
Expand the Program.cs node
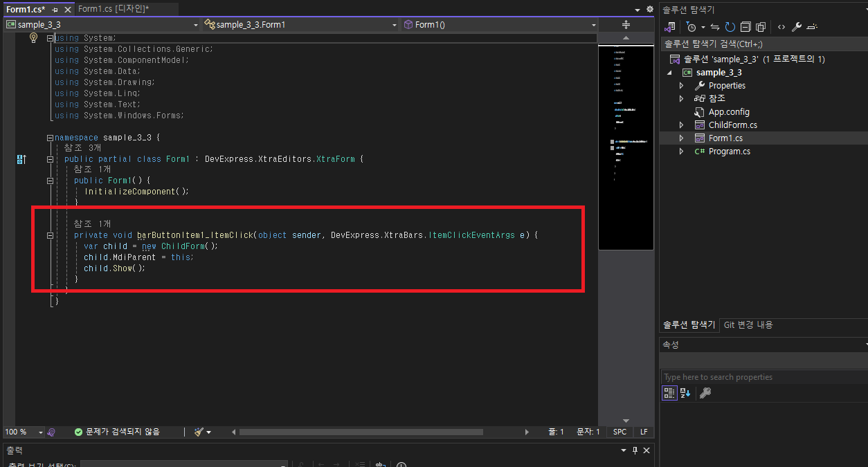click(x=681, y=152)
